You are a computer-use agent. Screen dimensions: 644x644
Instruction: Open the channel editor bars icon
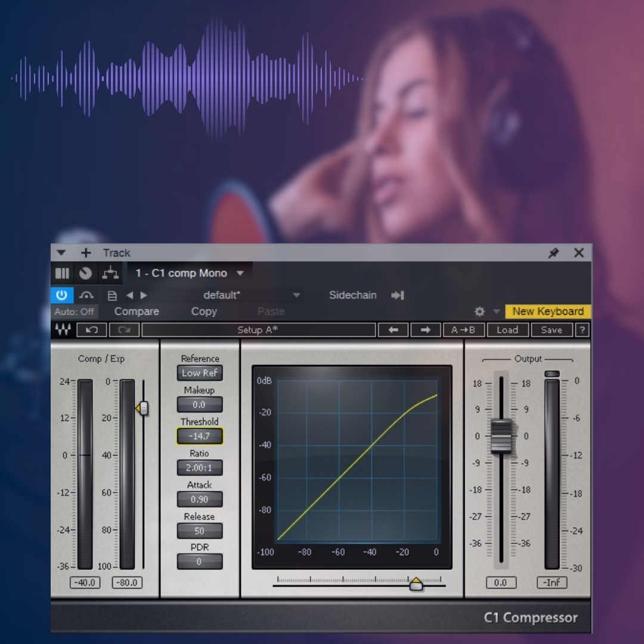click(62, 273)
